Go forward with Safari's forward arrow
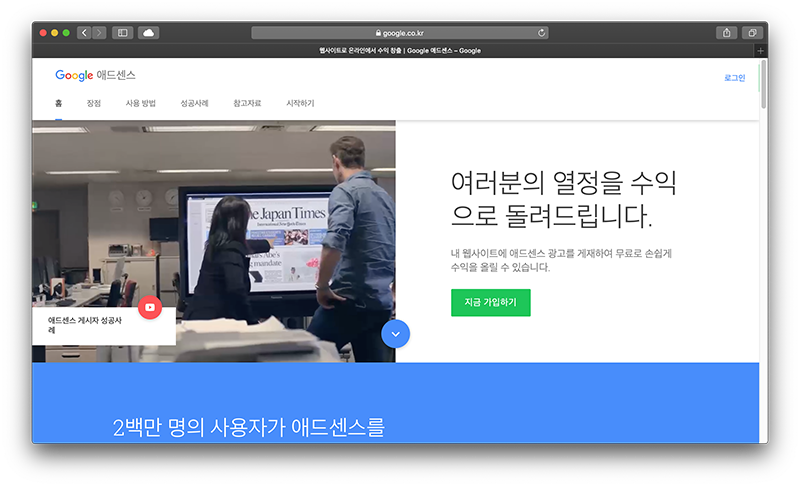Viewport: 800px width, 486px height. point(99,33)
